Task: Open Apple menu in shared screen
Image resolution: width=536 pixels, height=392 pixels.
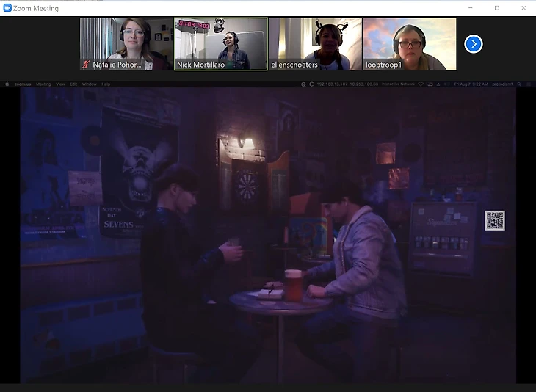Action: pos(7,84)
